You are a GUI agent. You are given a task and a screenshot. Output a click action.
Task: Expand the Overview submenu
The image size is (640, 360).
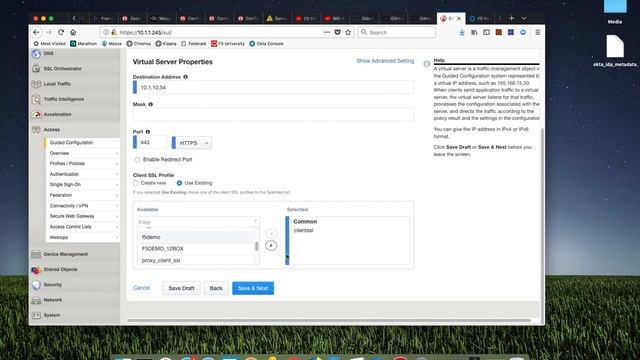click(x=116, y=153)
